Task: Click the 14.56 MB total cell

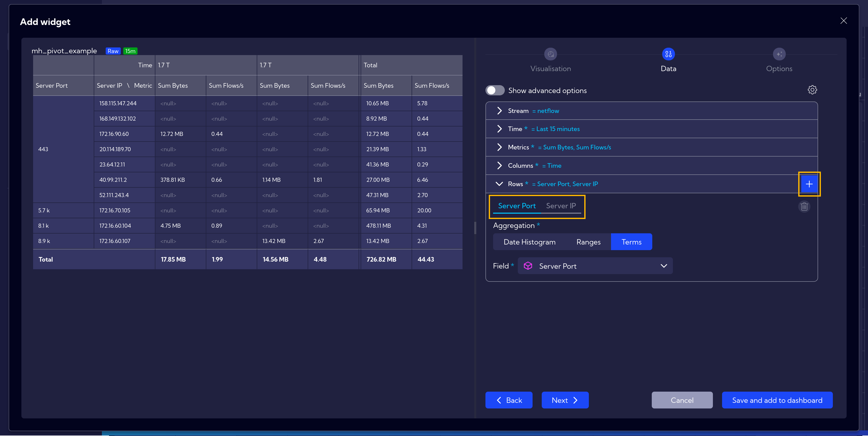Action: (x=282, y=259)
